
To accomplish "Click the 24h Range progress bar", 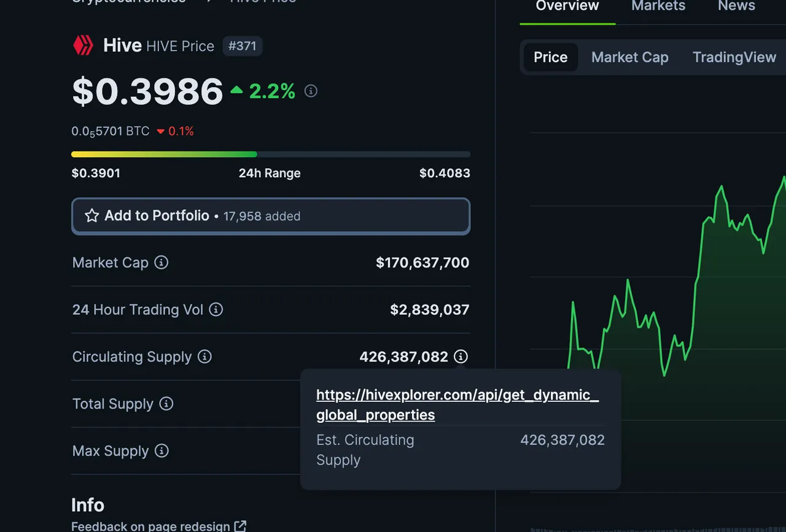I will pyautogui.click(x=271, y=155).
